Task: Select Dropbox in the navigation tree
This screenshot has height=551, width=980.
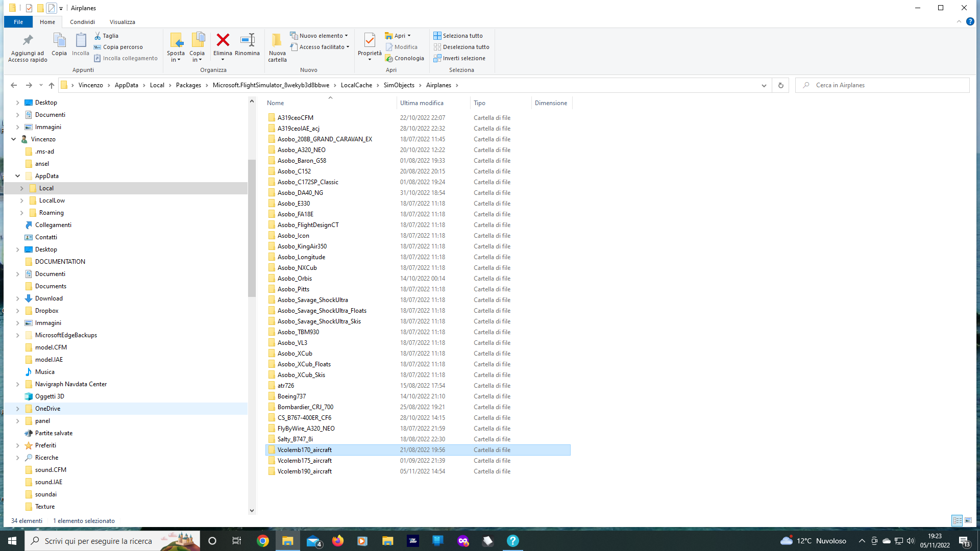Action: 47,311
